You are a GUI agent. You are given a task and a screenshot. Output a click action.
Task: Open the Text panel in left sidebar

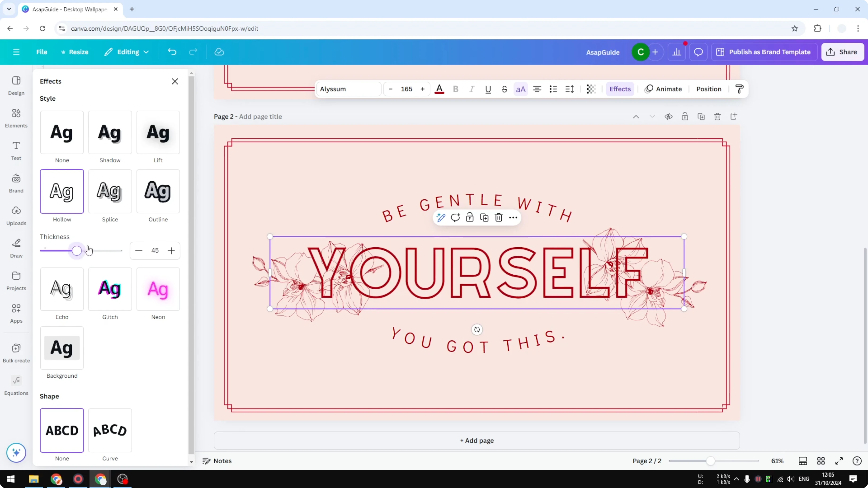coord(16,151)
